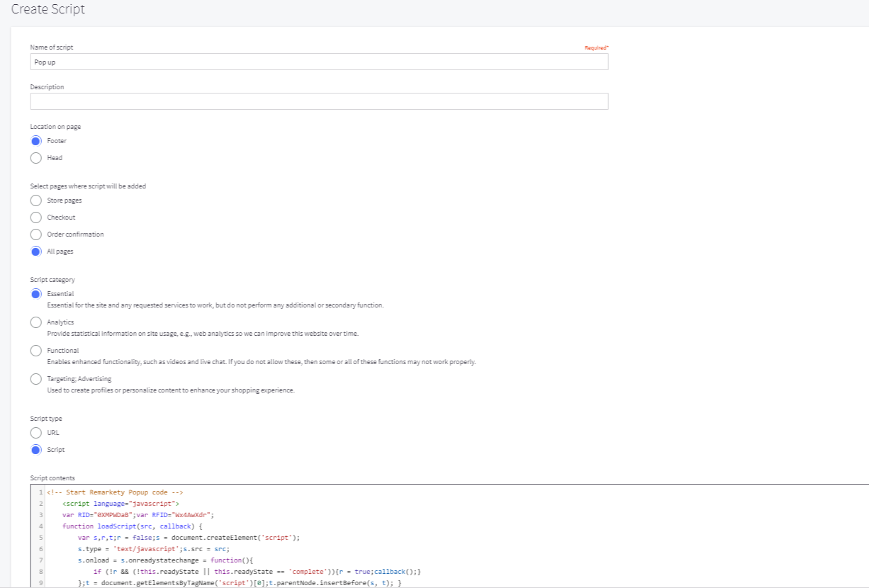Image resolution: width=869 pixels, height=588 pixels.
Task: Select Targeting; Advertising script category
Action: [36, 379]
